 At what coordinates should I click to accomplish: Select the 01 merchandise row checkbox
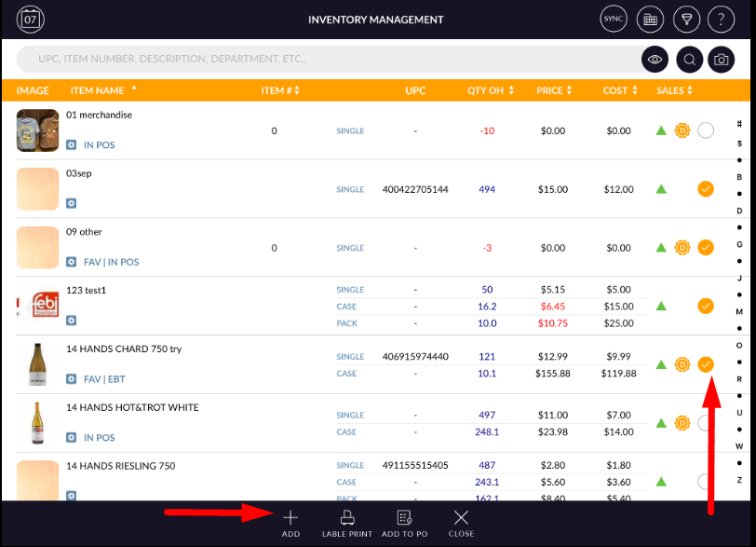click(706, 130)
